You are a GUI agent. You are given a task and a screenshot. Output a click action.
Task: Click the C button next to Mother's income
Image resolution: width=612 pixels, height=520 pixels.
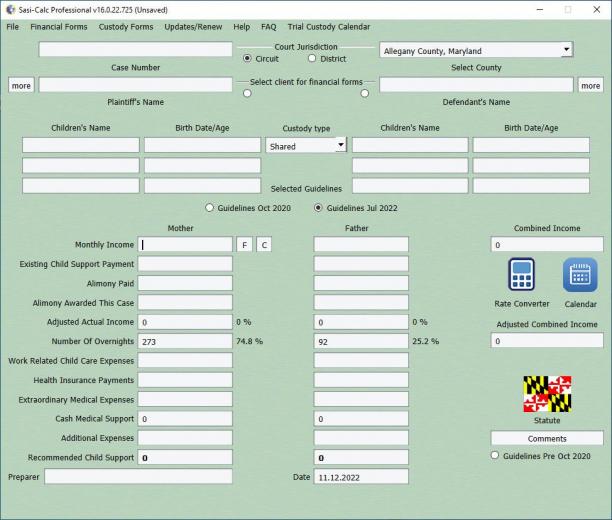264,245
